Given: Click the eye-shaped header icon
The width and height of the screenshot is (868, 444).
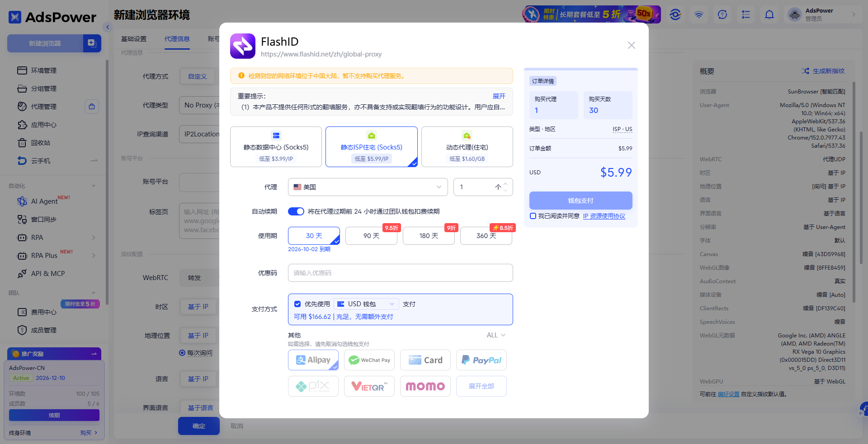Looking at the screenshot, I should click(675, 15).
